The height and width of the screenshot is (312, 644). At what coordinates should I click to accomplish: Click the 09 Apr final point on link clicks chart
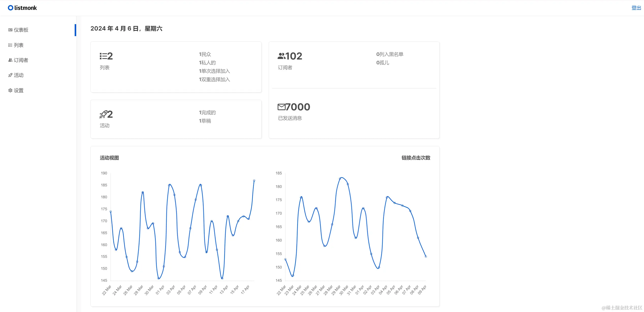pyautogui.click(x=426, y=257)
